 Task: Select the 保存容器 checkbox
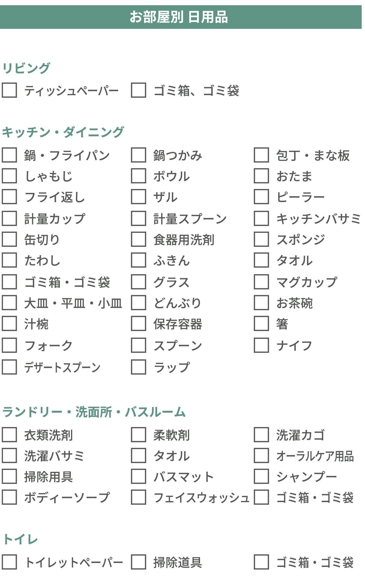pos(138,323)
